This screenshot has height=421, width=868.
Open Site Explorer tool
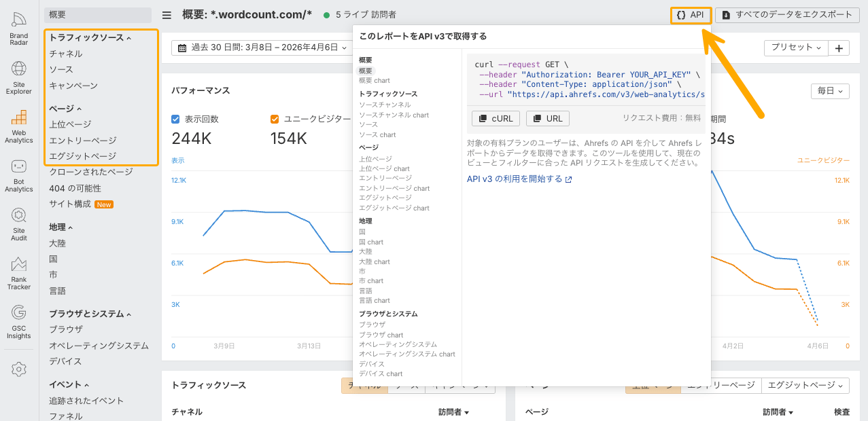coord(19,77)
